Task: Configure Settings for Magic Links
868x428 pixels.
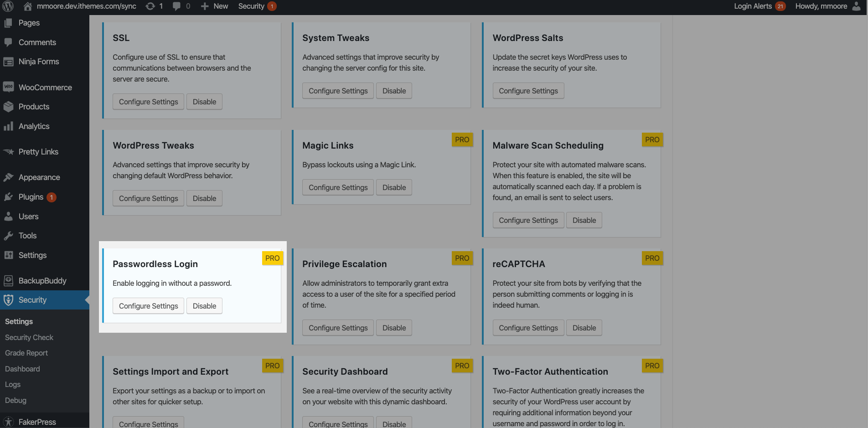Action: [338, 187]
